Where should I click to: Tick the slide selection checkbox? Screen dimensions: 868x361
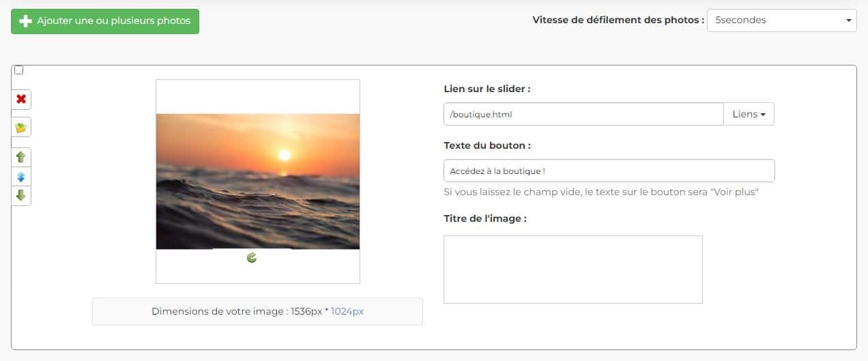18,70
